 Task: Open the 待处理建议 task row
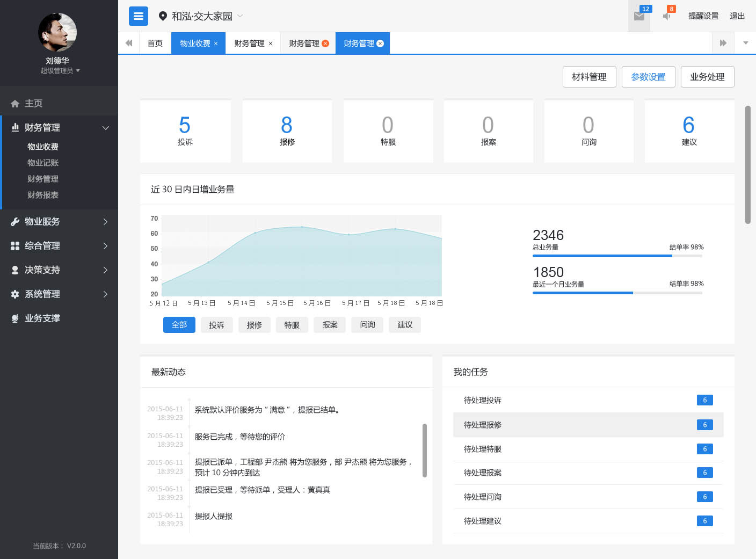coord(588,521)
